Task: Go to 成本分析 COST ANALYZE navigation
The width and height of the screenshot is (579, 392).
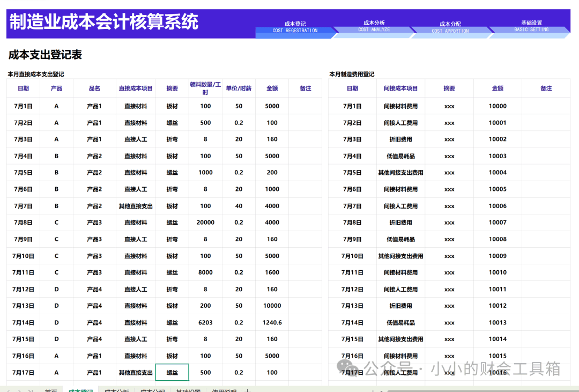Action: (374, 28)
